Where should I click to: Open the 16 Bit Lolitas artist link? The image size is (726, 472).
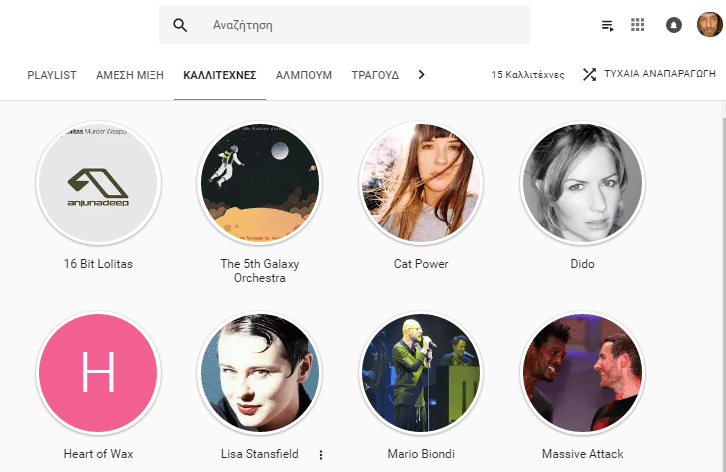[98, 264]
